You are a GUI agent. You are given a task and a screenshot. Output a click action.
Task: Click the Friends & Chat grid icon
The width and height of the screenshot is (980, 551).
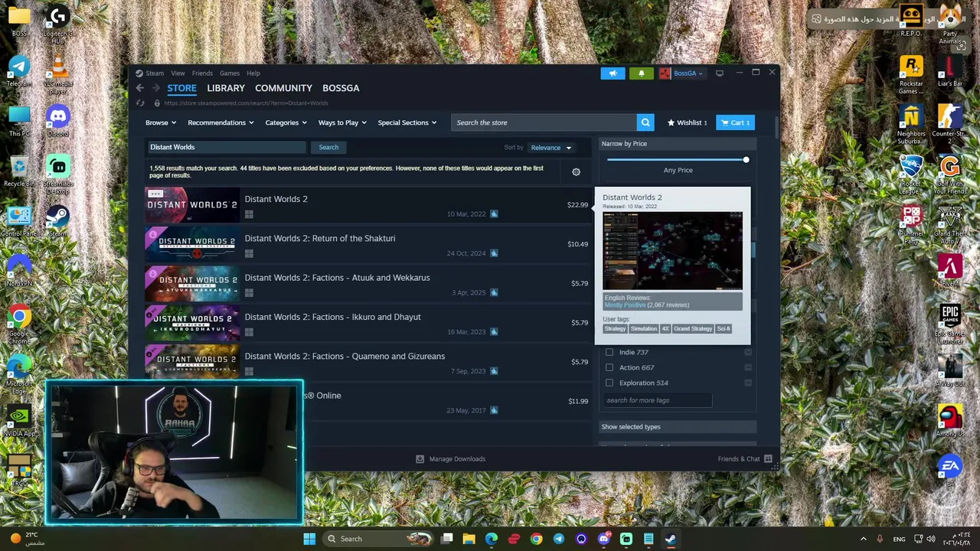point(768,459)
